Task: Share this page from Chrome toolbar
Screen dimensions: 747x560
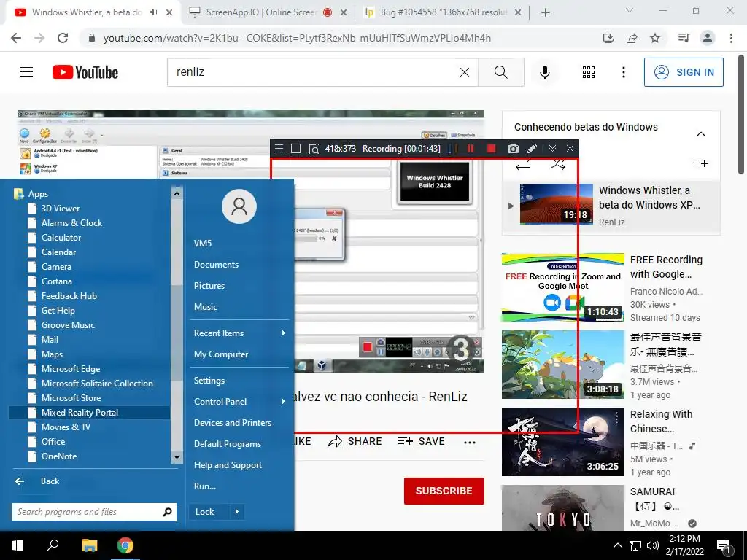Action: point(632,38)
